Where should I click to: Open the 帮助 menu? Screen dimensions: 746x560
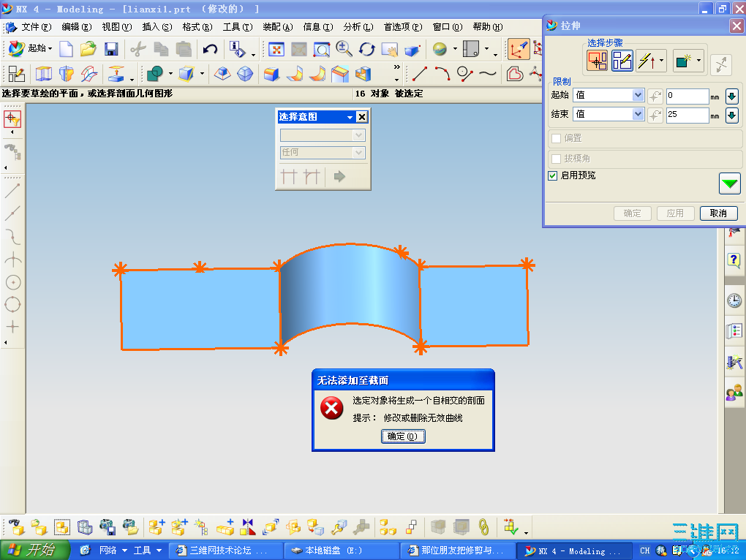click(x=488, y=27)
